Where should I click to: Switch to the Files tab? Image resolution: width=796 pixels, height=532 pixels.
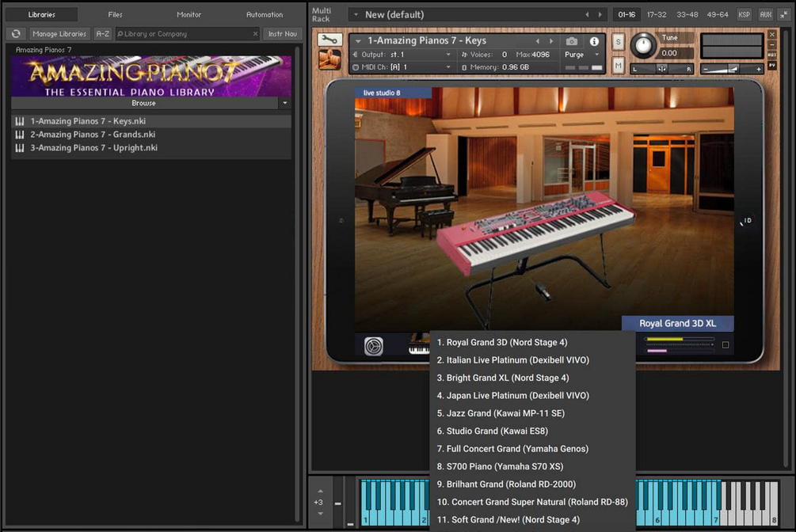point(115,15)
